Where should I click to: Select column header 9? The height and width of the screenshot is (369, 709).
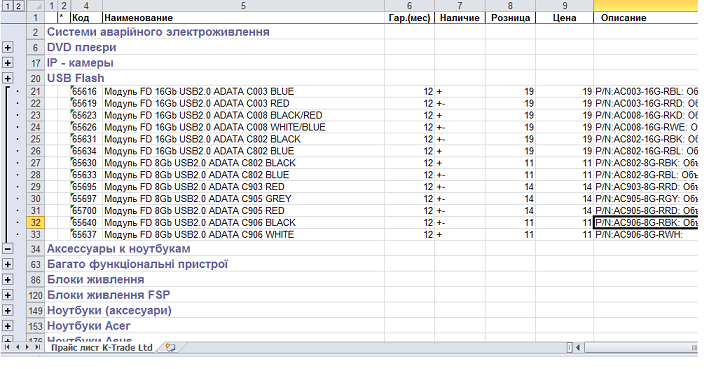pyautogui.click(x=564, y=6)
